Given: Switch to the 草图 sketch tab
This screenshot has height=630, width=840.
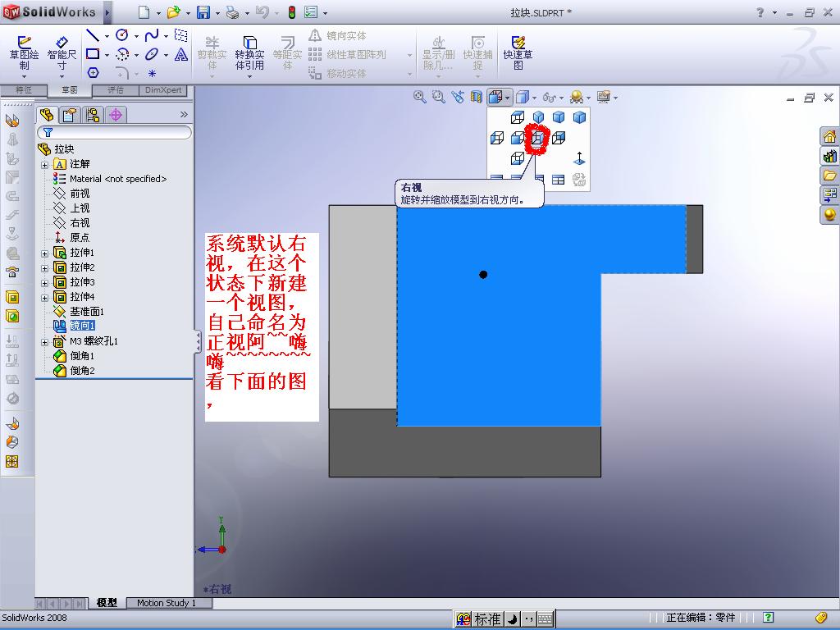Looking at the screenshot, I should (x=70, y=90).
